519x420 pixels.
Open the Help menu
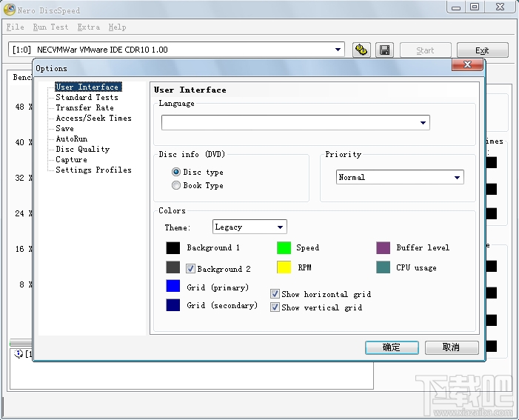[x=117, y=27]
